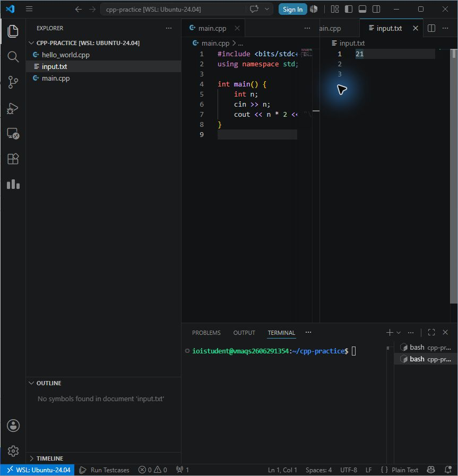The width and height of the screenshot is (458, 476).
Task: Click Run Testcases in status bar
Action: point(104,470)
